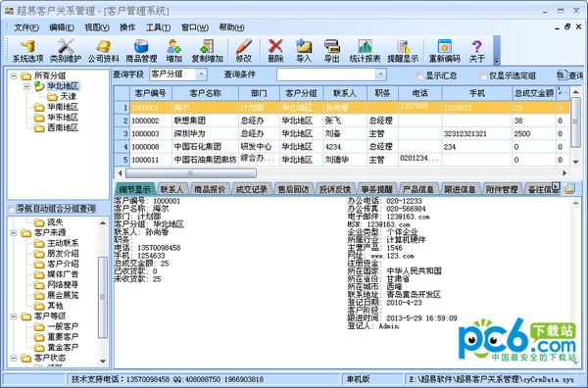Open the 工具(T) menu

158,27
